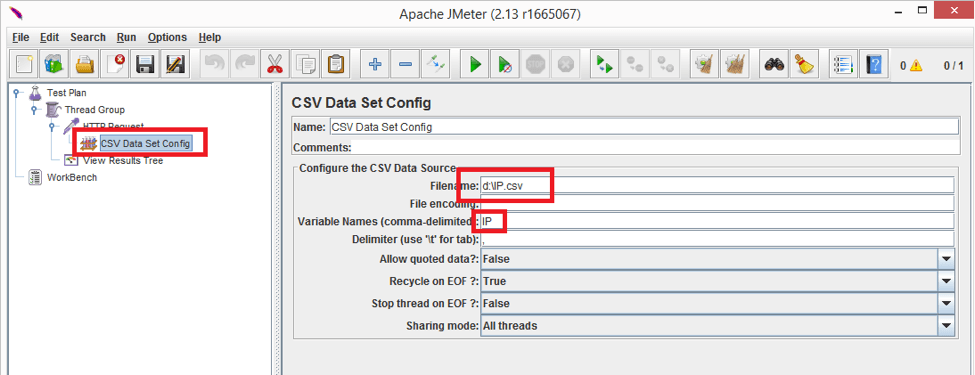Click the Name input field
Viewport: 975px width, 375px height.
[644, 127]
